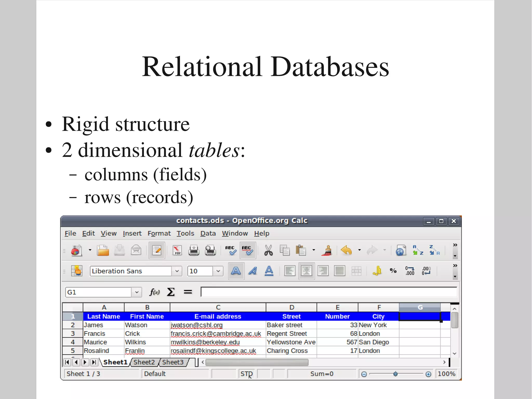Click the Print File Directly icon
Screen dimensions: 532x399
tap(194, 251)
